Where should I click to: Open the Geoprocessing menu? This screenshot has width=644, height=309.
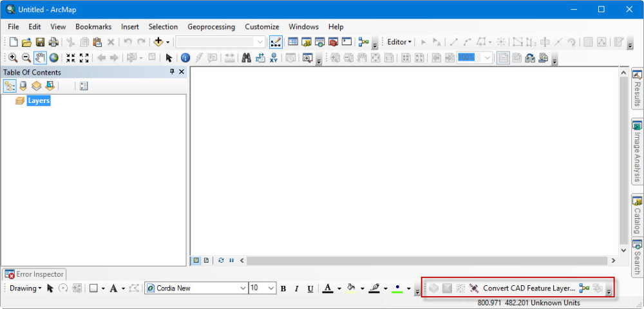tap(211, 26)
